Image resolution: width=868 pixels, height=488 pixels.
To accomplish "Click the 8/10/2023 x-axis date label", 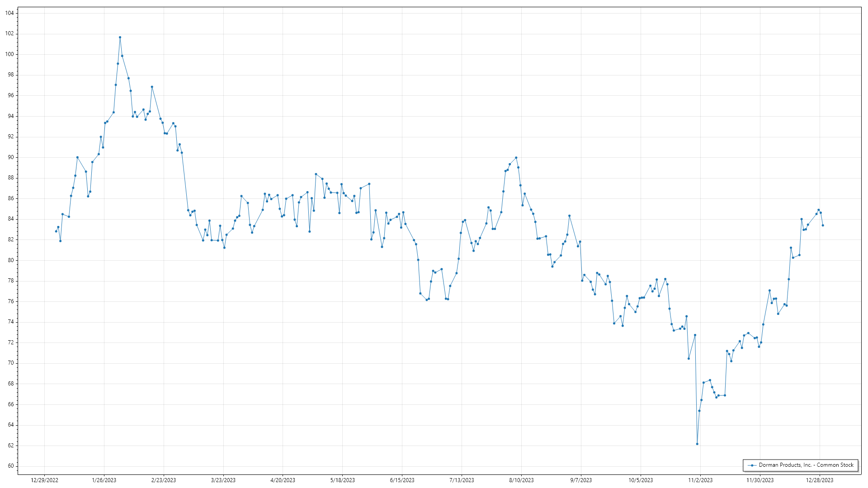I will 521,480.
